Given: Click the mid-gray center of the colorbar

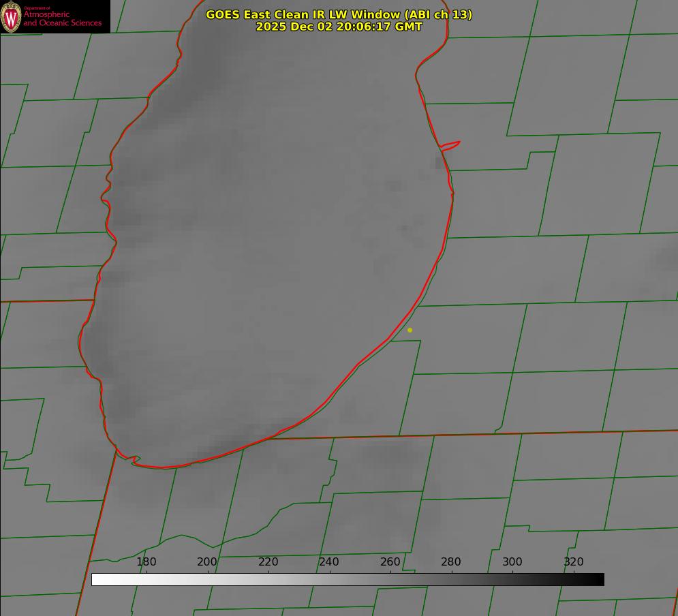Looking at the screenshot, I should pos(348,579).
